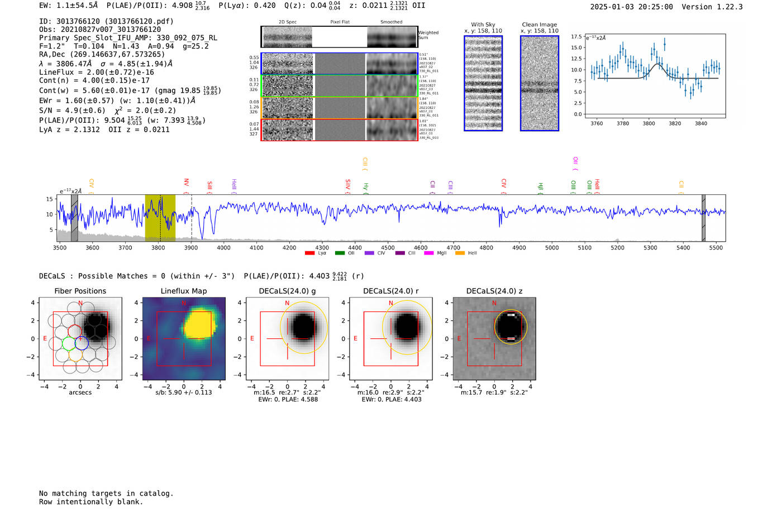The image size is (782, 532).
Task: Open the DECaLS(24.0) g cutout
Action: pyautogui.click(x=287, y=338)
